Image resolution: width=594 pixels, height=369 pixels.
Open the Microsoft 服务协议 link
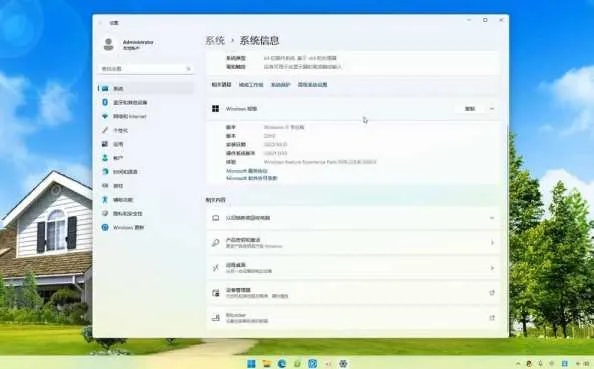pos(247,171)
